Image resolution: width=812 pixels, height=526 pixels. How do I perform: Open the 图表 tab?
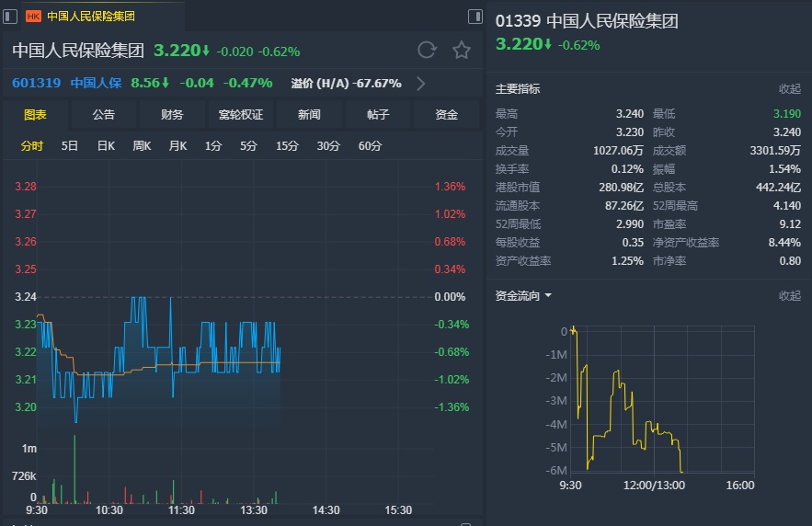(x=35, y=114)
